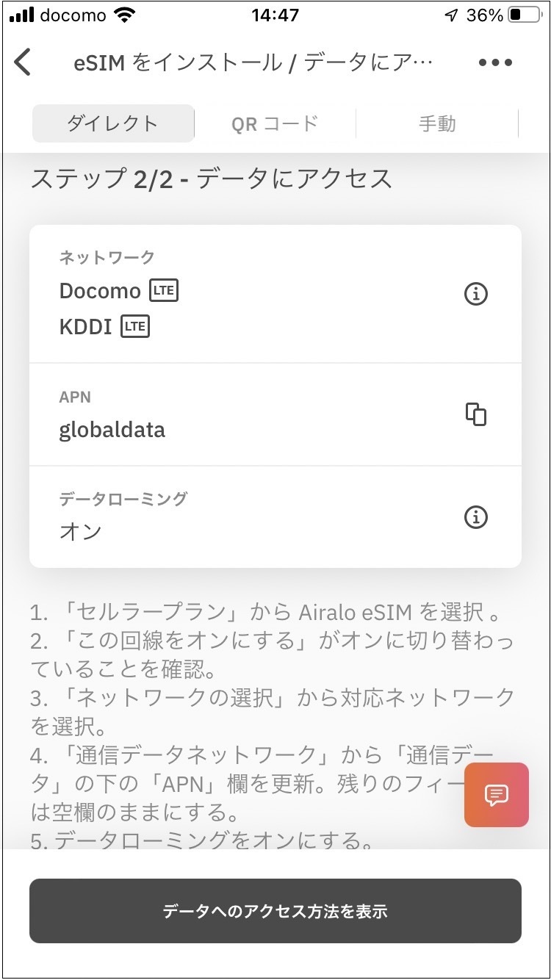Tap the location arrow status icon
The height and width of the screenshot is (980, 551).
[x=452, y=15]
